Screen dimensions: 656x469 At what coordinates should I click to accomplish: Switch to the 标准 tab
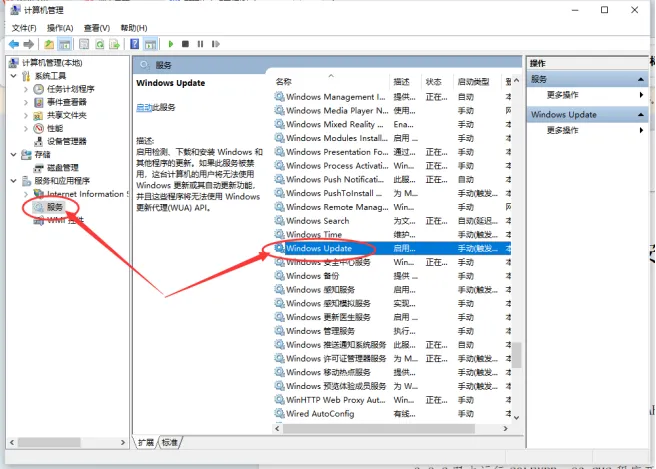tap(169, 442)
